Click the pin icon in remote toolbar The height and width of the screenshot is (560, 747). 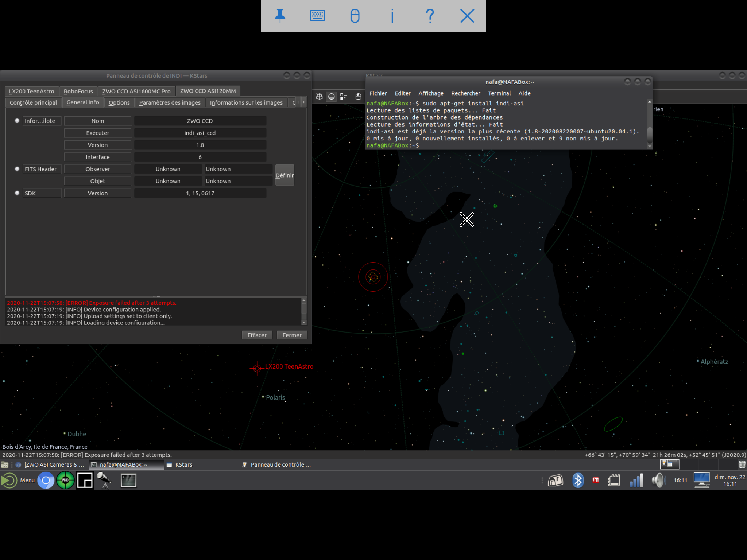click(x=280, y=16)
